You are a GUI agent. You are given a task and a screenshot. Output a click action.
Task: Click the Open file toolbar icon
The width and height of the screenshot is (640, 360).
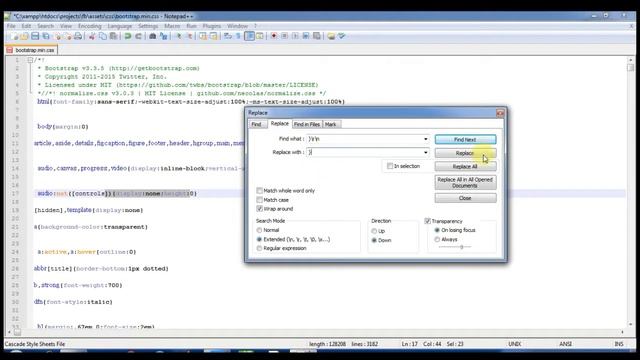point(24,36)
